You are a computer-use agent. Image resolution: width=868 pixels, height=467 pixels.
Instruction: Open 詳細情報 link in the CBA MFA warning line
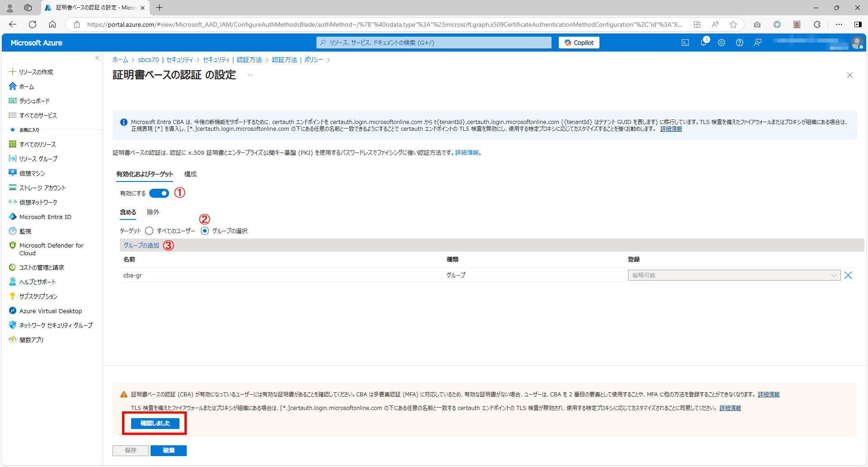[769, 395]
